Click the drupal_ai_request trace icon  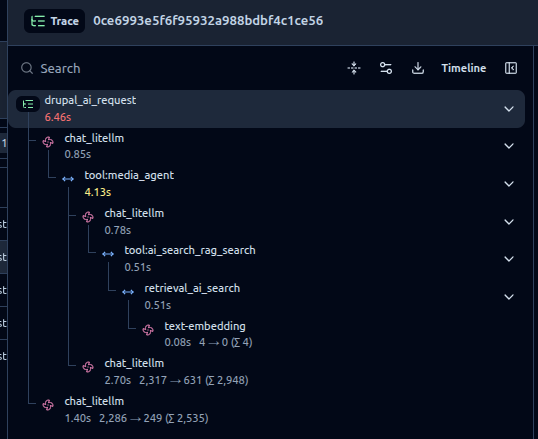28,104
